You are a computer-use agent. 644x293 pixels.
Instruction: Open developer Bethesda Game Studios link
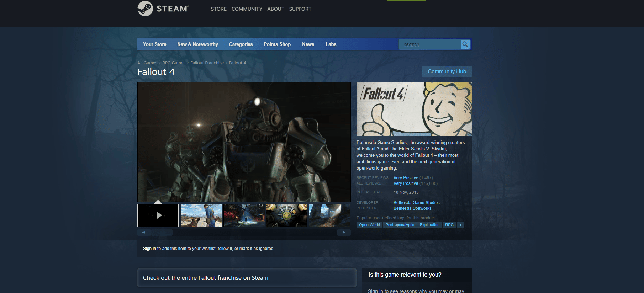pyautogui.click(x=417, y=203)
